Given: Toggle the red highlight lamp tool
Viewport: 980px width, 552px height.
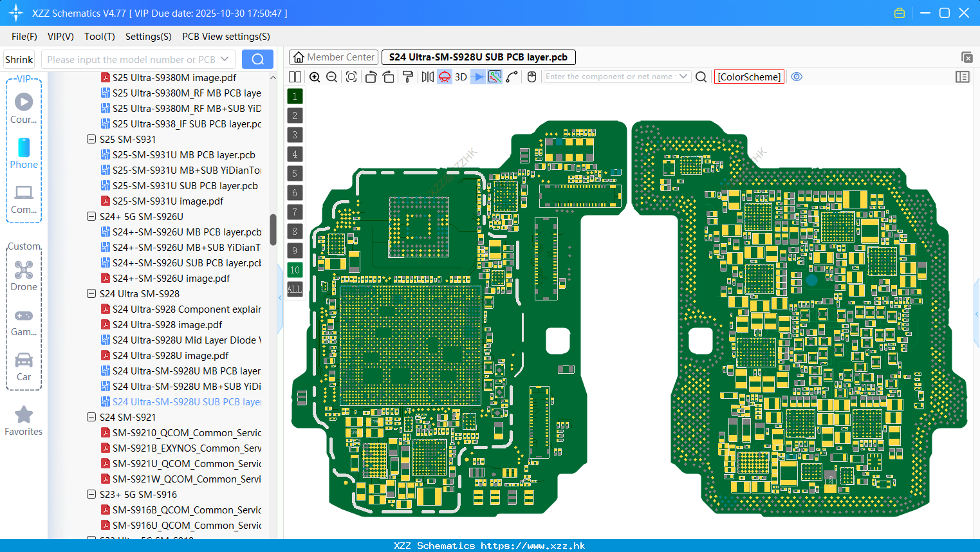Looking at the screenshot, I should [445, 77].
